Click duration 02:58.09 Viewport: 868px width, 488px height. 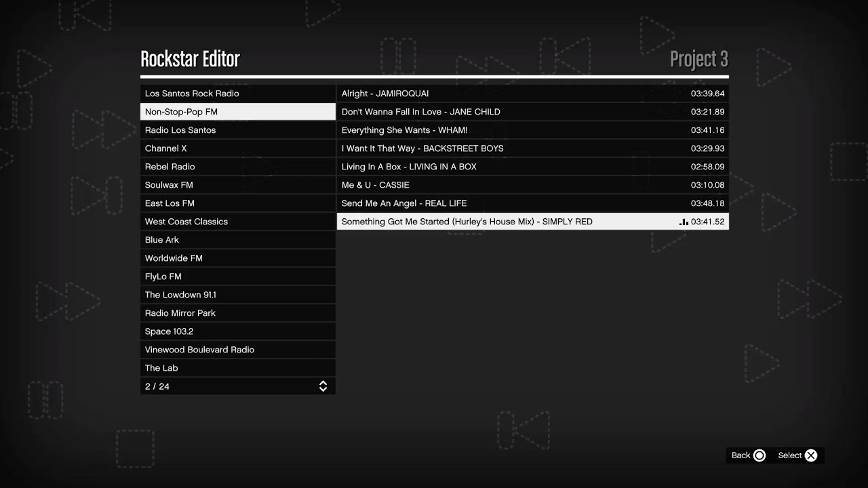708,167
